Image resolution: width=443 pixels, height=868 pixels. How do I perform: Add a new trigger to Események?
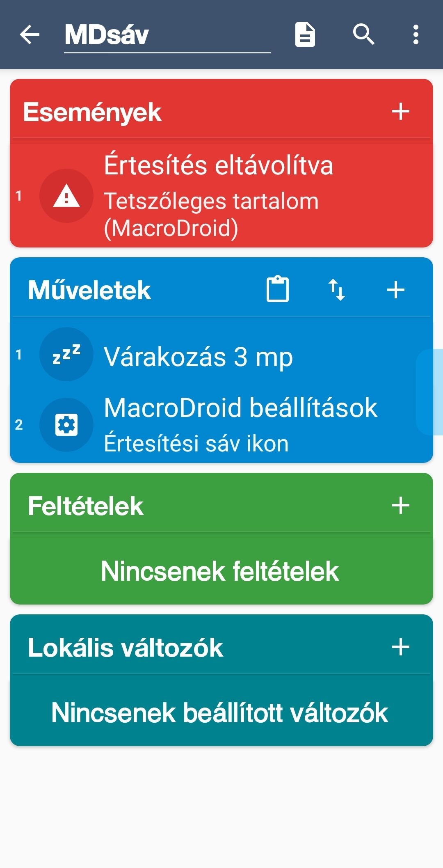coord(400,112)
